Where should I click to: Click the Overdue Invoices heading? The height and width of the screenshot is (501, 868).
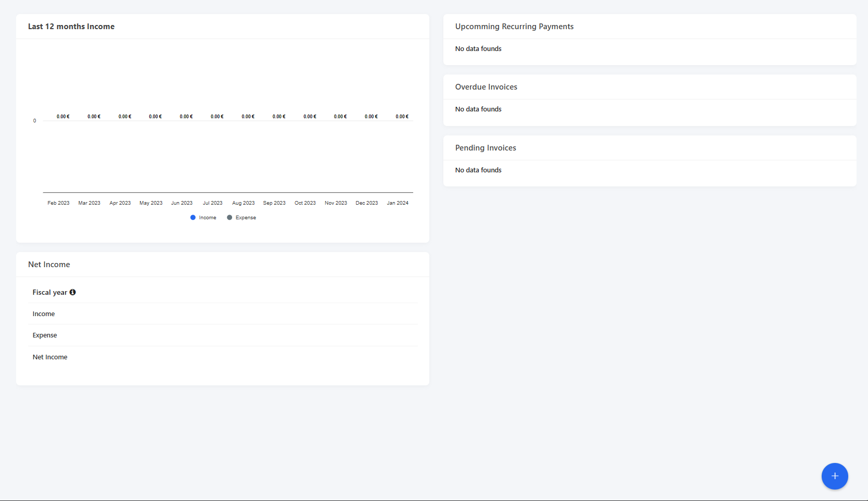(486, 87)
